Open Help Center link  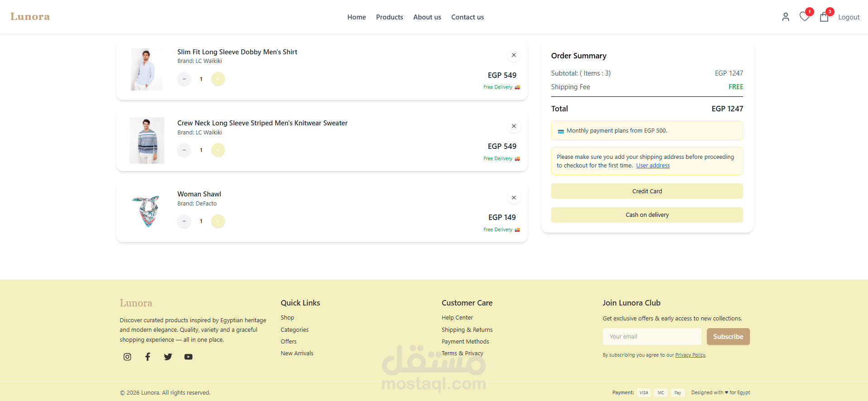point(457,318)
